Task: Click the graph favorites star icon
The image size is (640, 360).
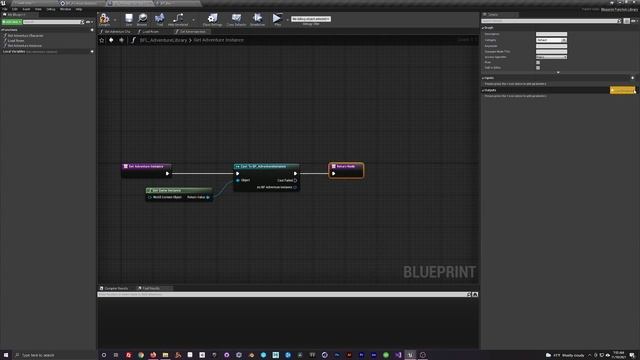Action: 102,40
